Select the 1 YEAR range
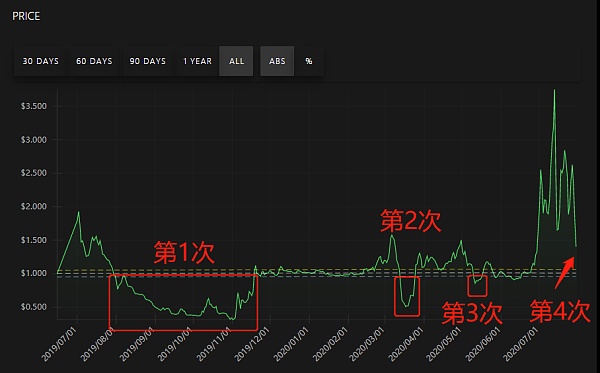Viewport: 600px width, 373px height. 197,61
